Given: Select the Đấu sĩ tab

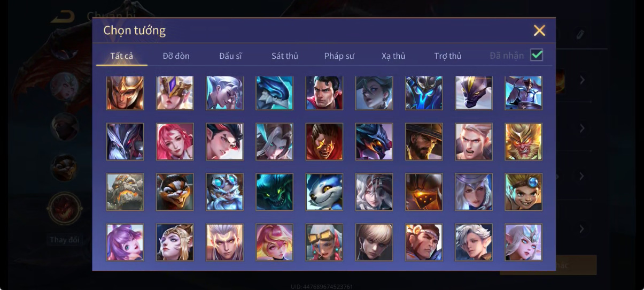Looking at the screenshot, I should [230, 56].
